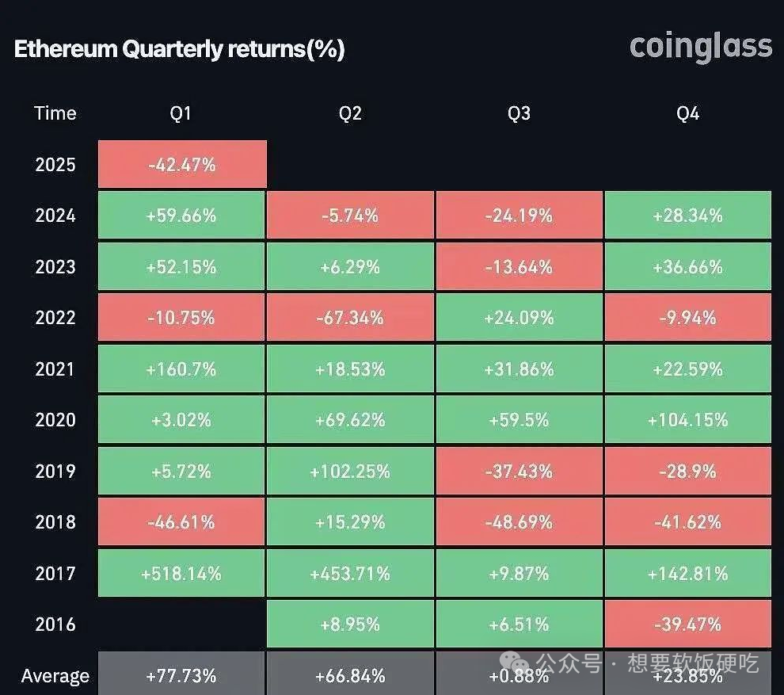
Task: Click the coinglass logo
Action: click(x=700, y=46)
